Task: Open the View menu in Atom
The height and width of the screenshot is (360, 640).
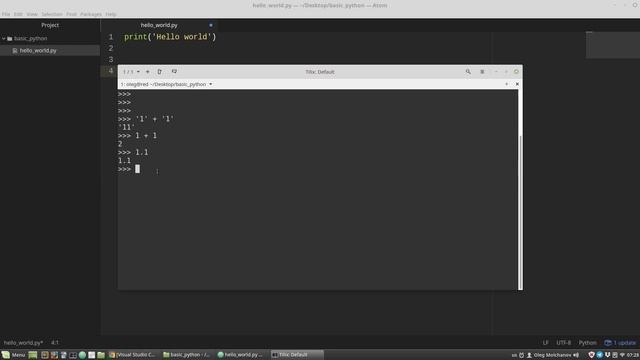Action: (32, 14)
